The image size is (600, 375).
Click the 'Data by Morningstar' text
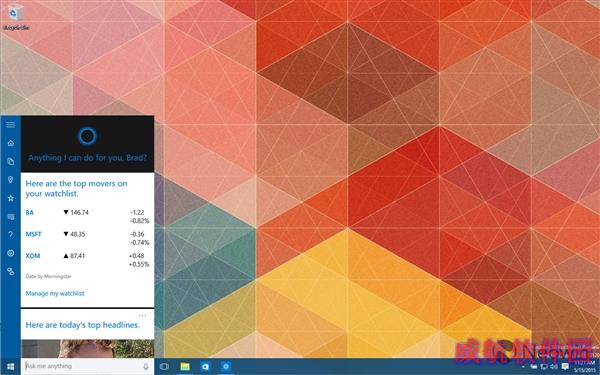pyautogui.click(x=48, y=276)
